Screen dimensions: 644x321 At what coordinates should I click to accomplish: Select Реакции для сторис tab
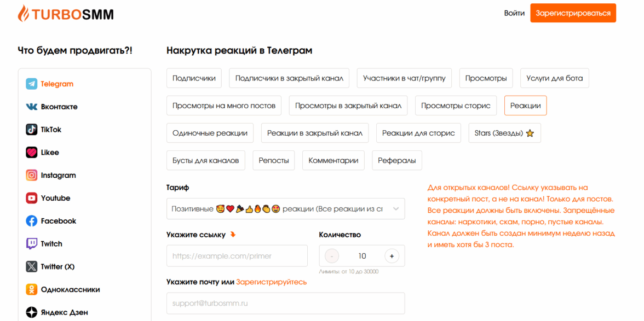(418, 133)
